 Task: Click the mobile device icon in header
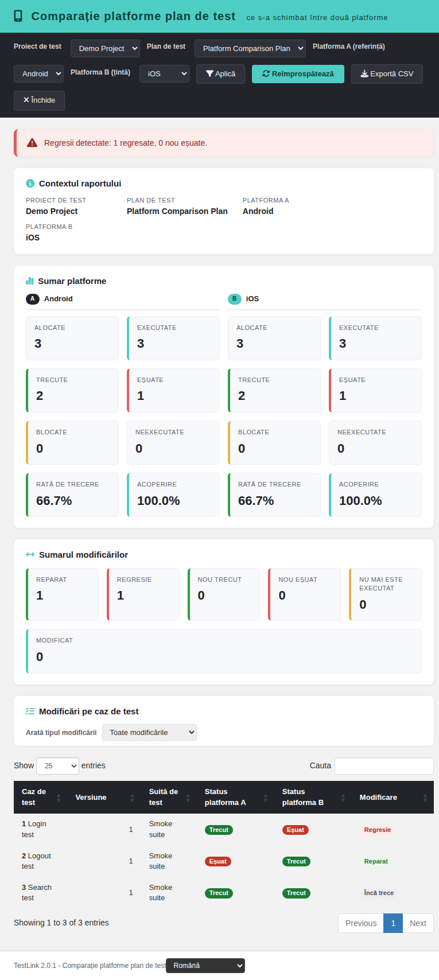18,16
